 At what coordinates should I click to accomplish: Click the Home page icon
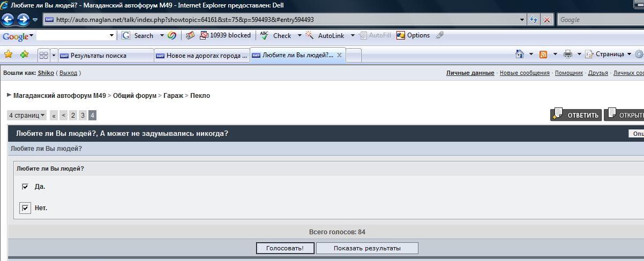(x=519, y=55)
